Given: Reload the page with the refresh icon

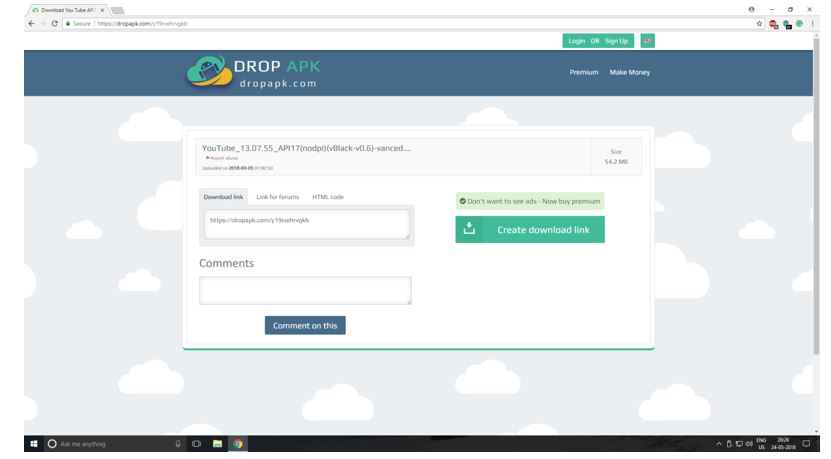Looking at the screenshot, I should 55,24.
